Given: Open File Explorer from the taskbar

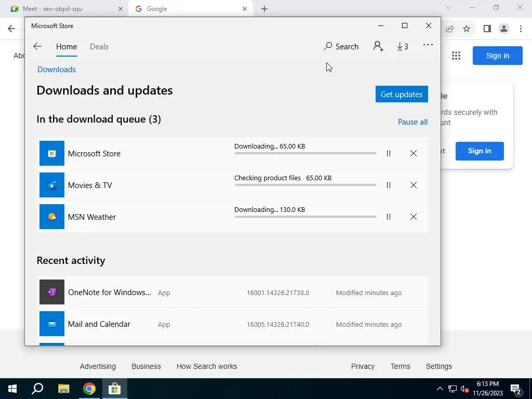Looking at the screenshot, I should [63, 389].
